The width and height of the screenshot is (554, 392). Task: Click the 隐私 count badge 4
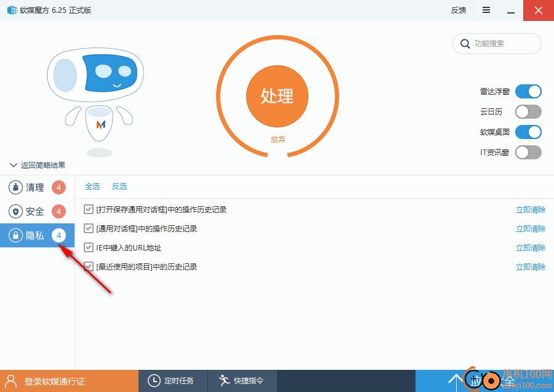coord(58,235)
